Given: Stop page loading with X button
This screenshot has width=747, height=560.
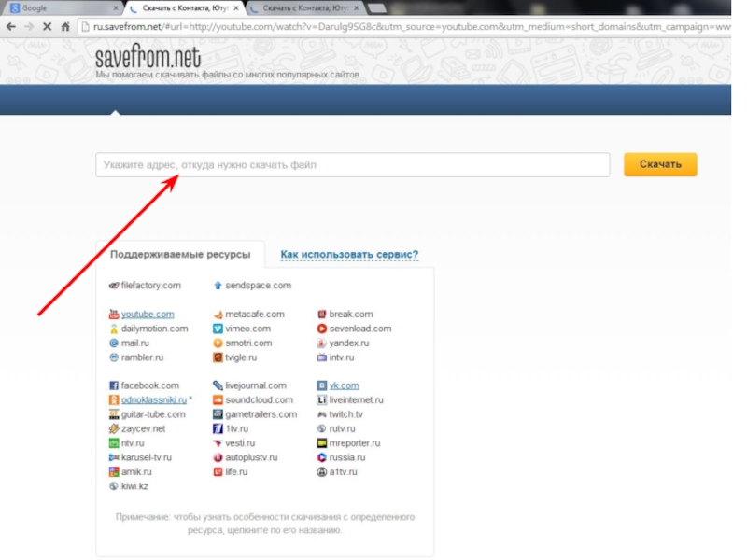Looking at the screenshot, I should (48, 27).
